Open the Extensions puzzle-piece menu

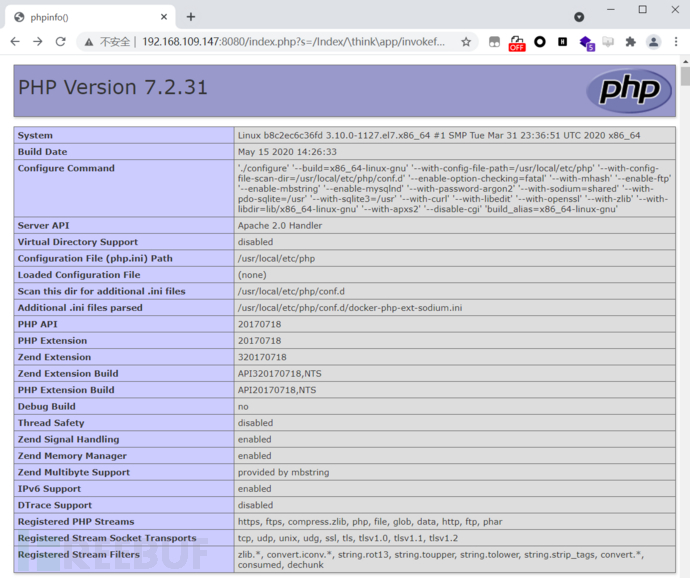631,42
